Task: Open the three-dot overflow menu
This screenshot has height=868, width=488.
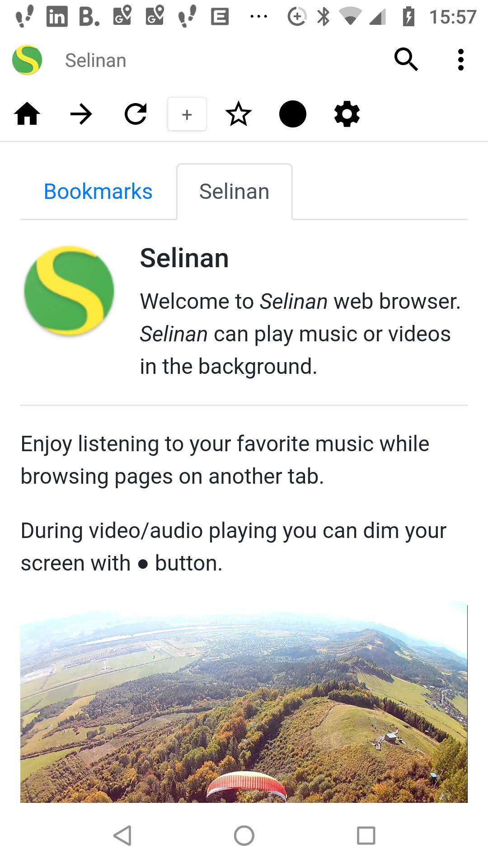Action: (x=460, y=60)
